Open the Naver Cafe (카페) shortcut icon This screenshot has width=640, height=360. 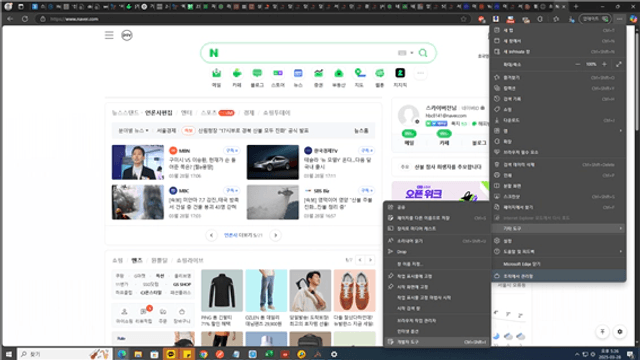[237, 74]
